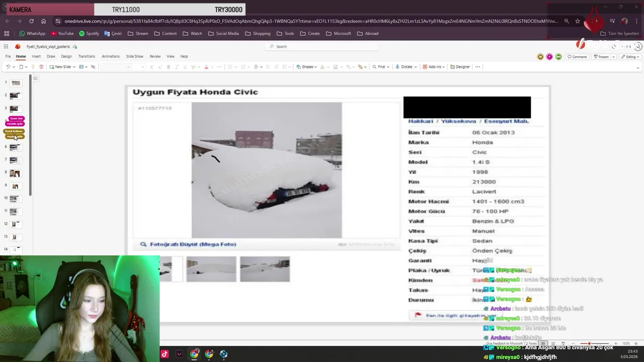The image size is (644, 362).
Task: Click the Undo arrow icon
Action: (x=8, y=67)
